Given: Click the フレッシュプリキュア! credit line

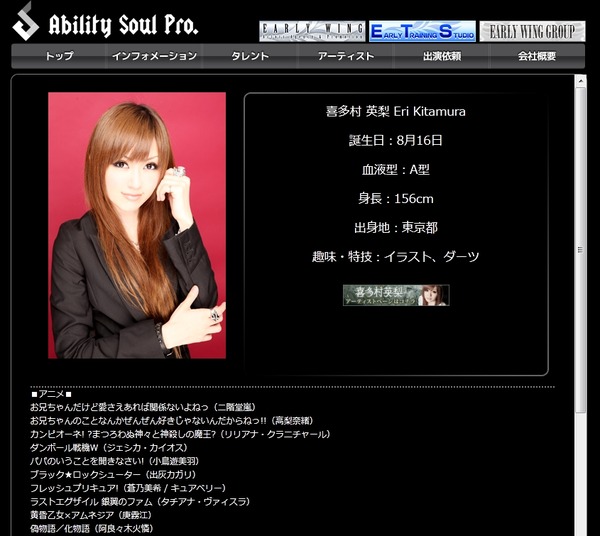Looking at the screenshot, I should [128, 488].
